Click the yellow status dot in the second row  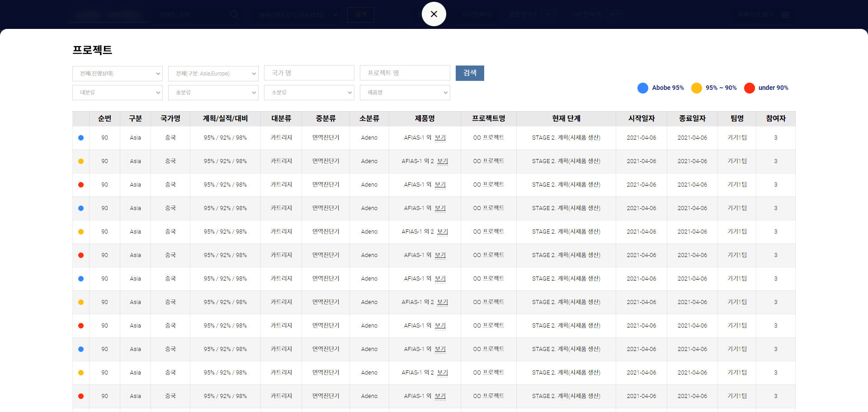[x=81, y=161]
